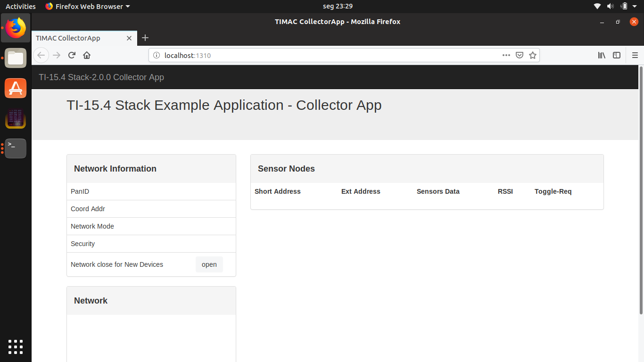Click the Network Information panel heading
644x362 pixels.
click(115, 169)
